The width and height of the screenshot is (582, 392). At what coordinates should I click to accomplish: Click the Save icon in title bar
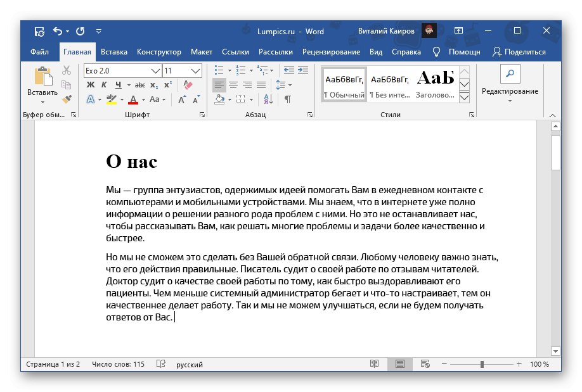pos(39,32)
